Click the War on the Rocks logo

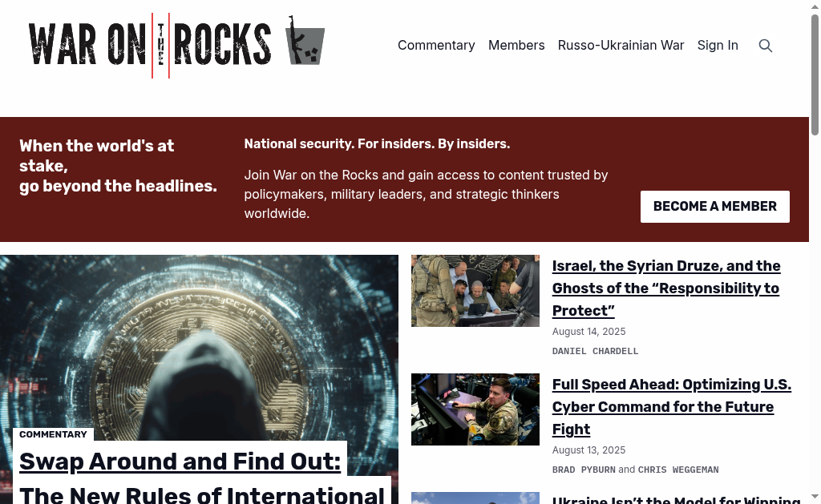[x=176, y=46]
